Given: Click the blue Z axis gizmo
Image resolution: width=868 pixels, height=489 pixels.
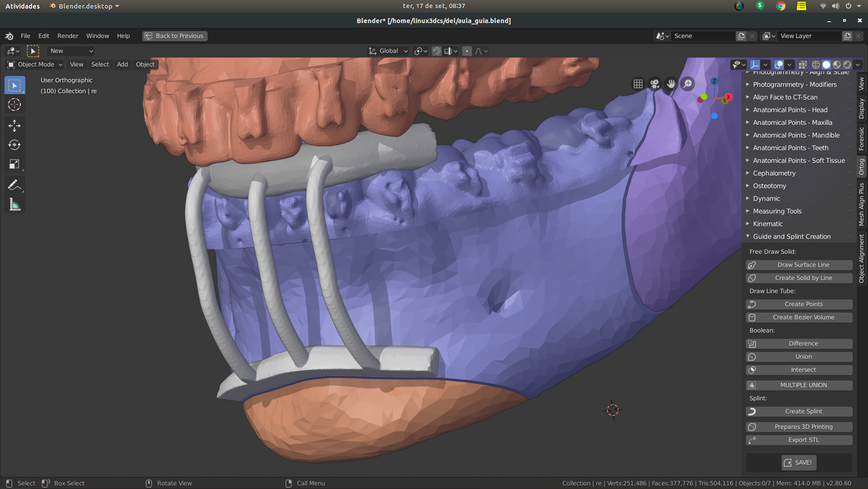Looking at the screenshot, I should click(714, 81).
